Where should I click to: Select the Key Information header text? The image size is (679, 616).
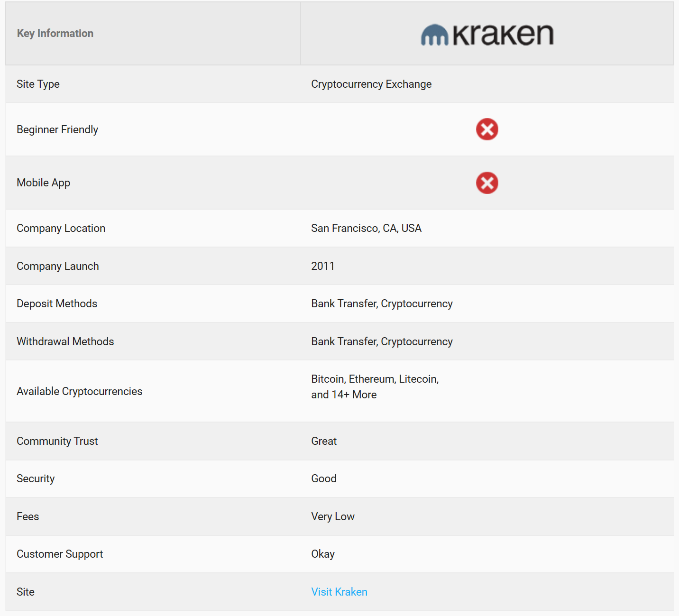point(55,33)
